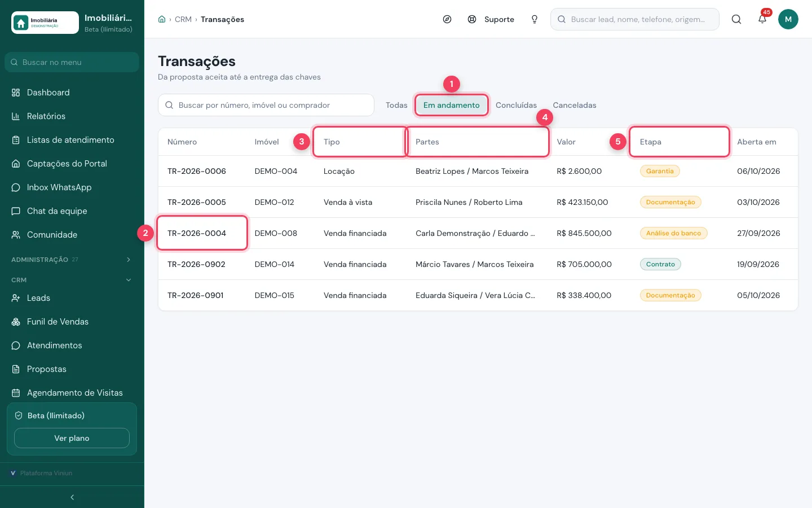Click the Listas de atendimento clipboard icon
The width and height of the screenshot is (812, 508).
tap(16, 140)
